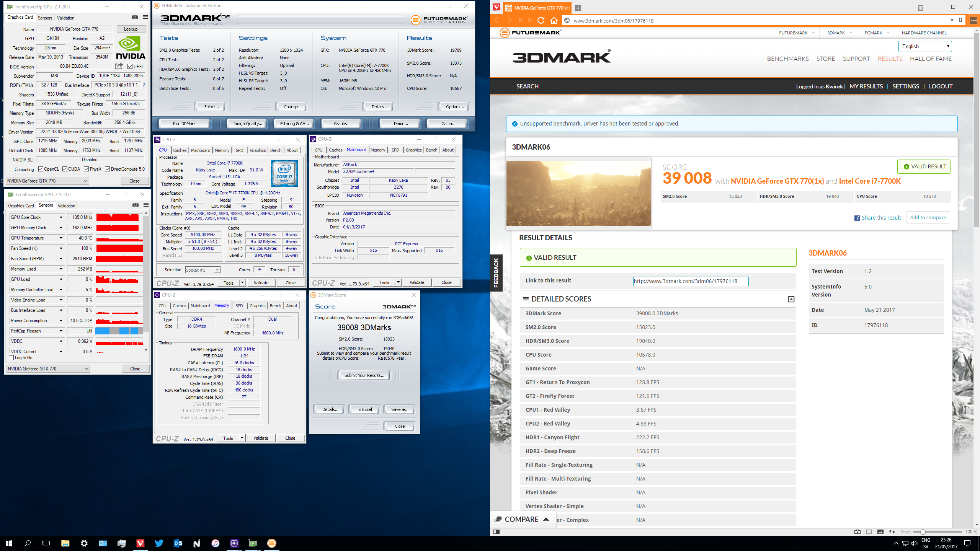The width and height of the screenshot is (980, 551).
Task: Click volume speaker icon in system tray
Action: tap(914, 543)
